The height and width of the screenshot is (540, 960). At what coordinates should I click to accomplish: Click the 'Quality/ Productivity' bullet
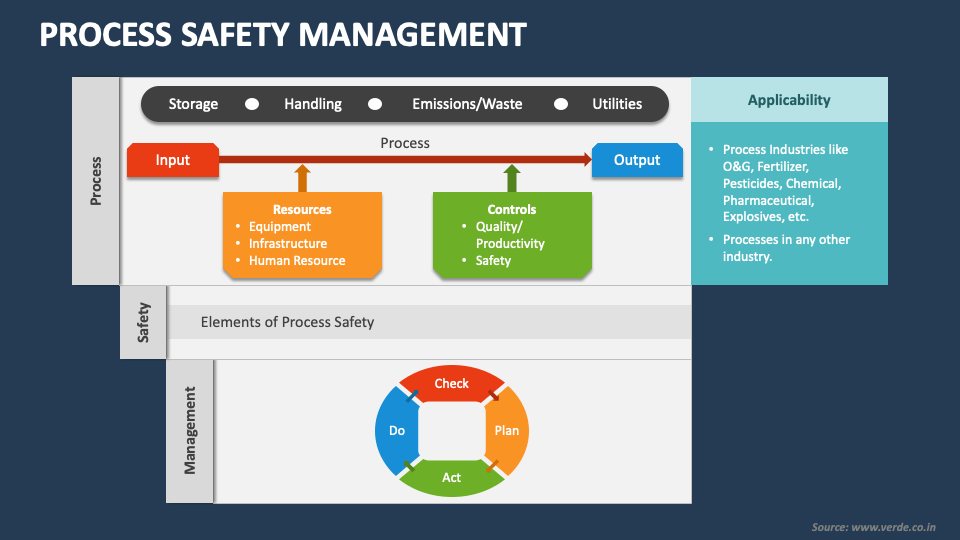pos(510,235)
